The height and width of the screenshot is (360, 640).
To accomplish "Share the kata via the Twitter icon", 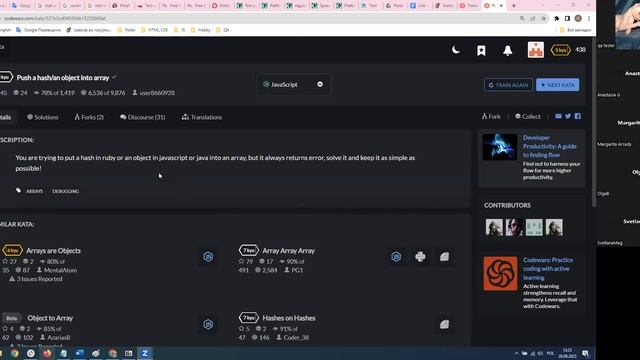I will pyautogui.click(x=568, y=116).
